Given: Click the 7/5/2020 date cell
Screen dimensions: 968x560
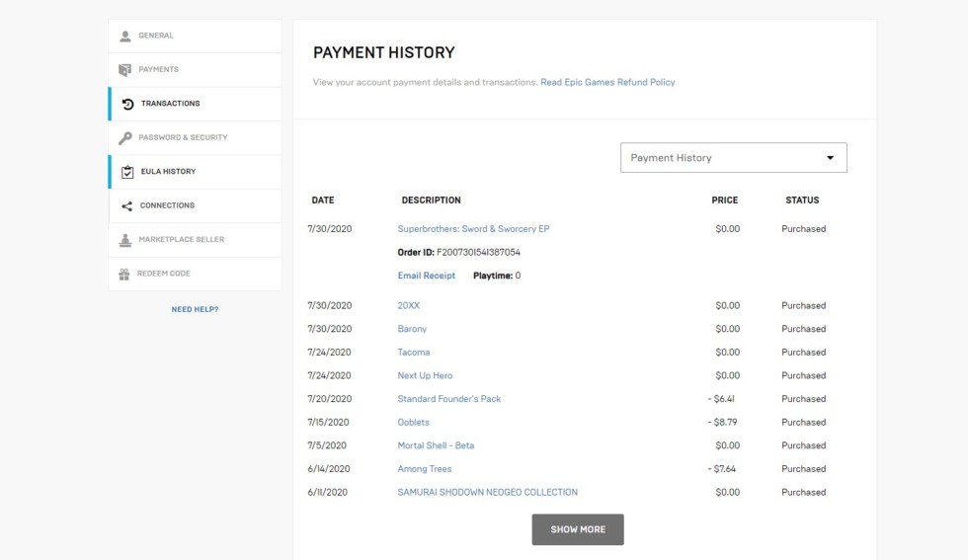Looking at the screenshot, I should tap(327, 445).
